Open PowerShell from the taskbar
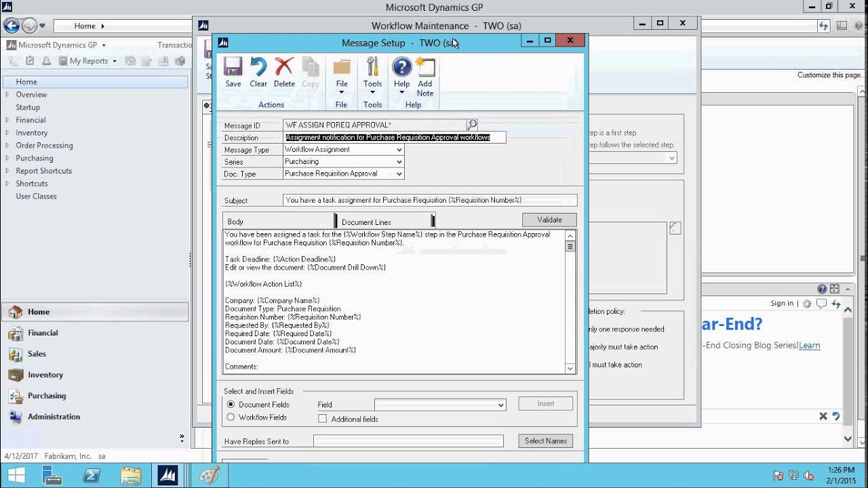 pos(92,475)
